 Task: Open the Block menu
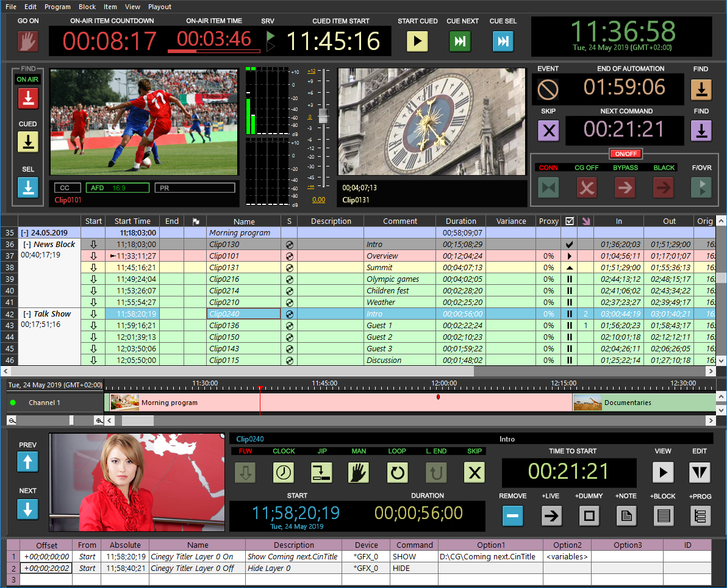87,7
